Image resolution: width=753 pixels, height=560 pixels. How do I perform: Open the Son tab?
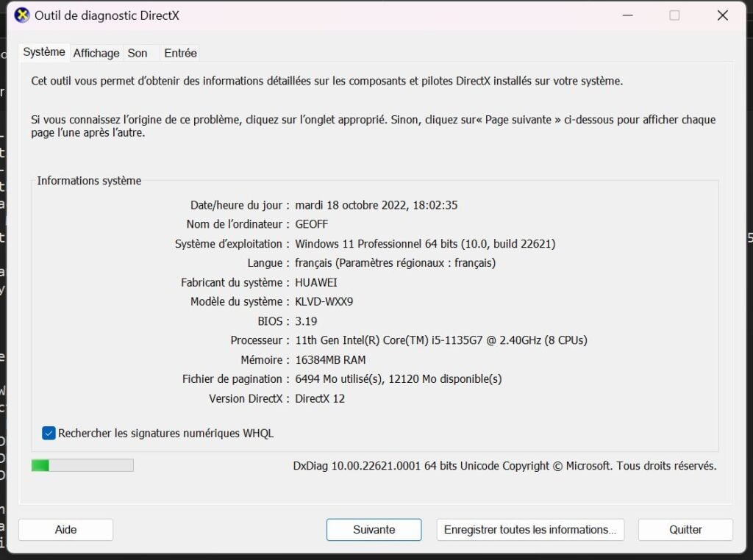(138, 53)
